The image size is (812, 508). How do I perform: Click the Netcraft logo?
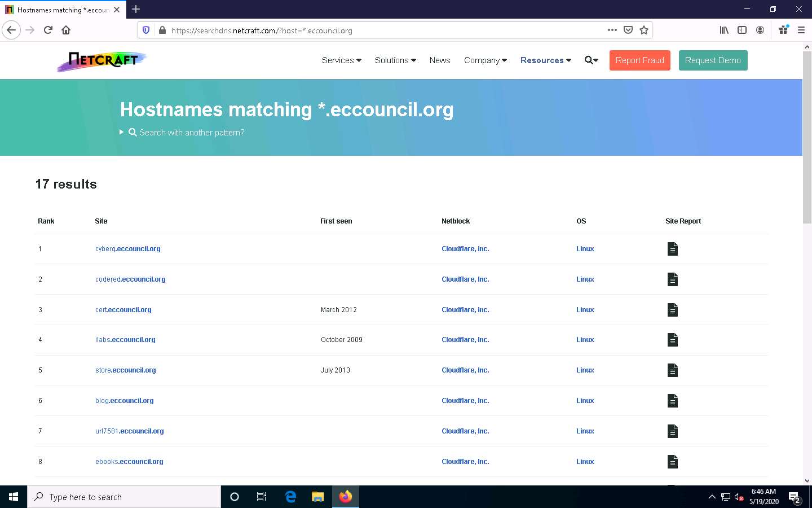click(102, 60)
